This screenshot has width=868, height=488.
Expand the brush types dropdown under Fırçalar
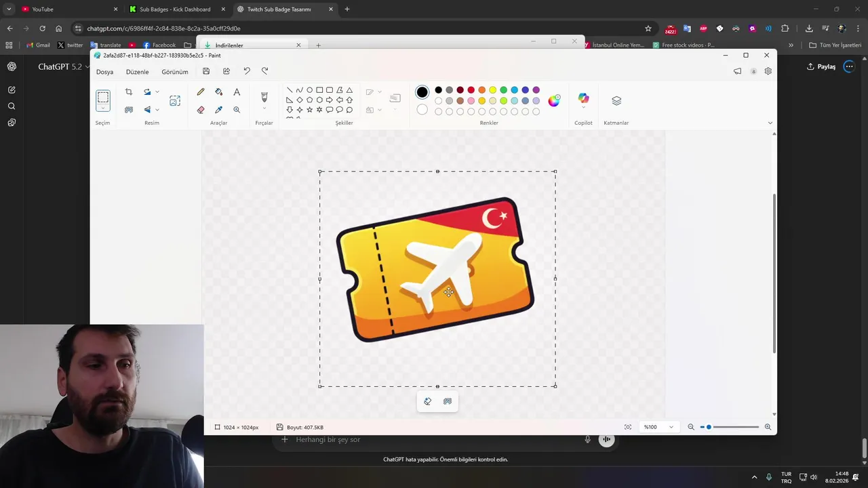[x=264, y=108]
